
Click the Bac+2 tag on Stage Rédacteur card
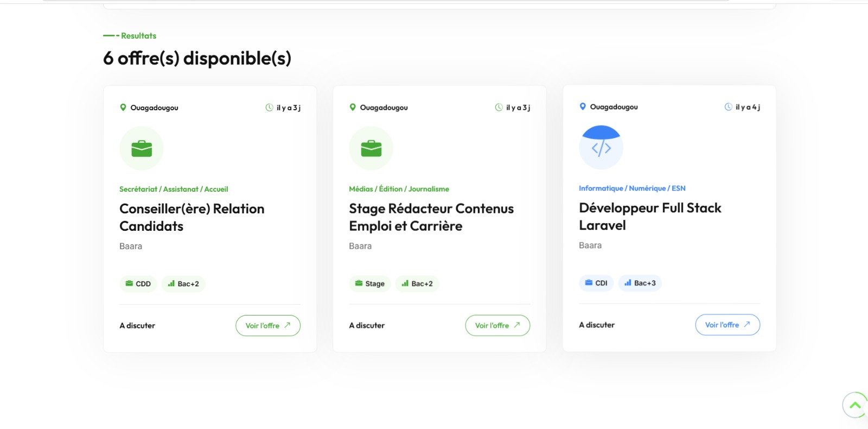(x=417, y=283)
